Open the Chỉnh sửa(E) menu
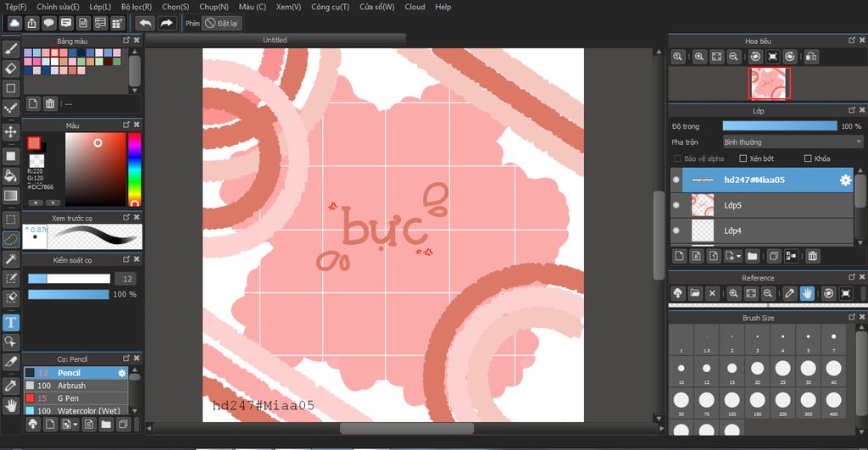The height and width of the screenshot is (450, 868). [58, 7]
